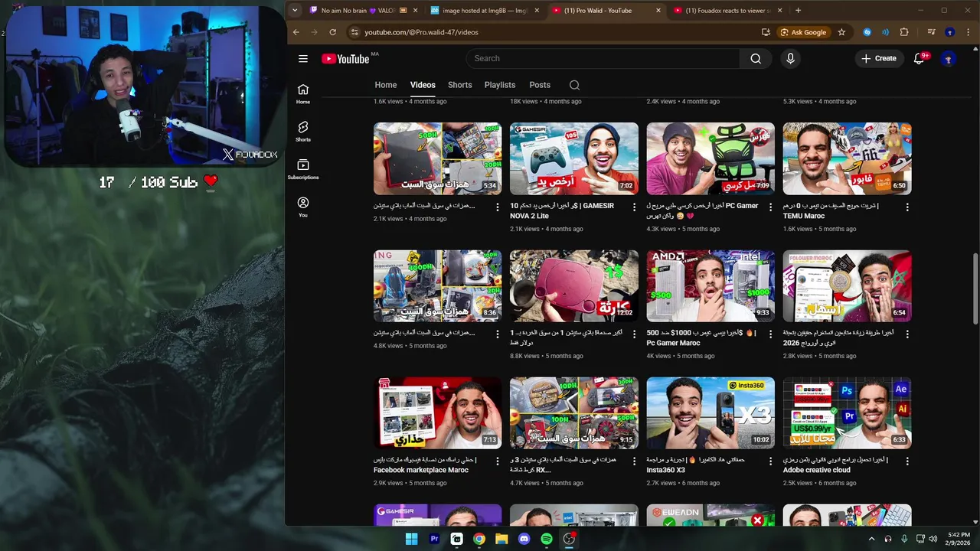
Task: Click the YouTube search field
Action: pyautogui.click(x=603, y=59)
